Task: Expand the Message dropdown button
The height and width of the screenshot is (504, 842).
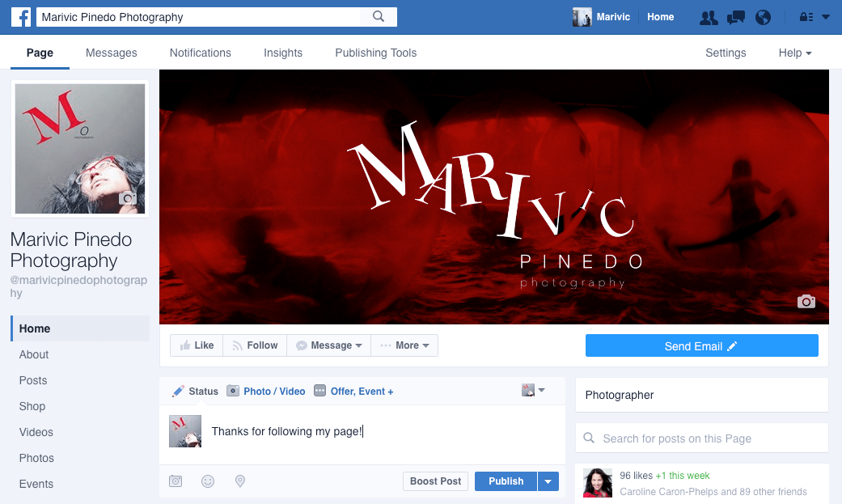Action: [328, 345]
